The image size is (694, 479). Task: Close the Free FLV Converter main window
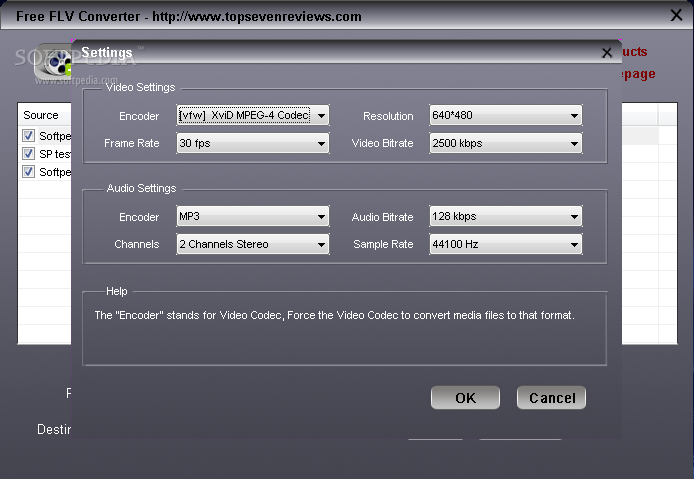676,15
